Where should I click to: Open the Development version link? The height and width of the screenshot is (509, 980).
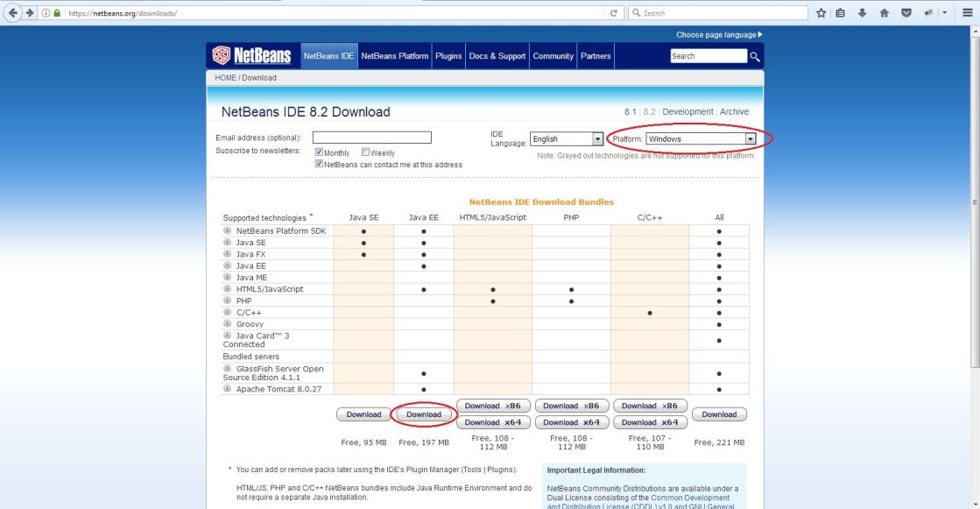(687, 111)
